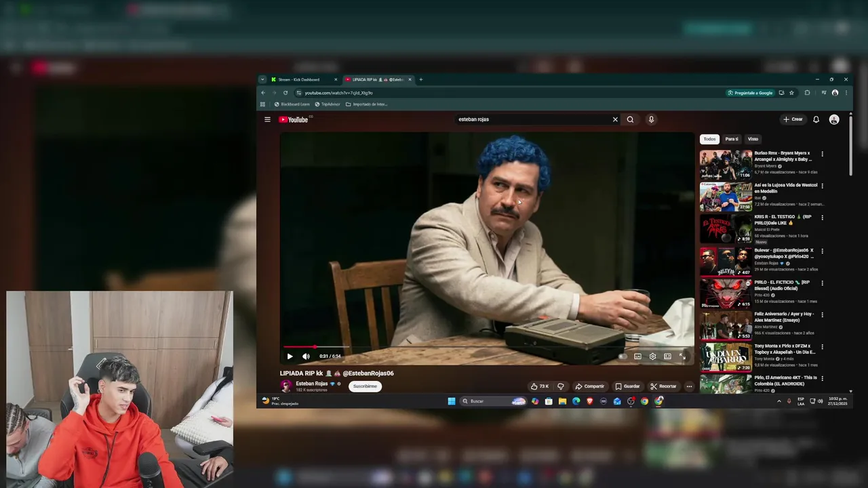Play the video
The image size is (868, 488).
pyautogui.click(x=290, y=356)
